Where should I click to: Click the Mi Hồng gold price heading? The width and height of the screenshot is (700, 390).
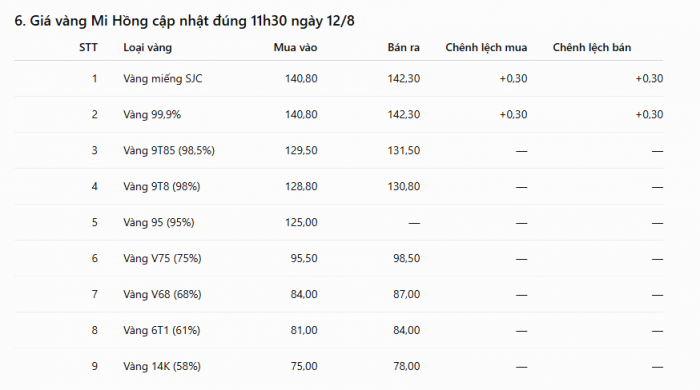click(x=184, y=21)
